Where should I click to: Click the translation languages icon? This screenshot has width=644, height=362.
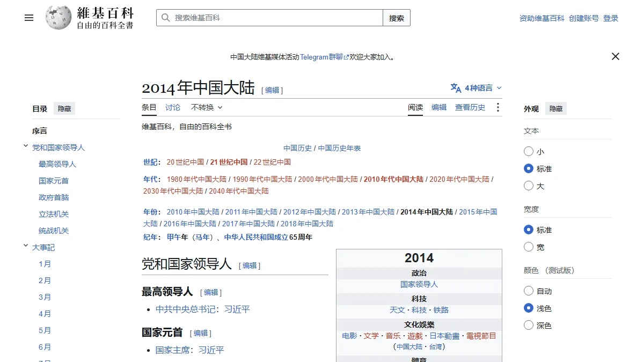point(456,88)
